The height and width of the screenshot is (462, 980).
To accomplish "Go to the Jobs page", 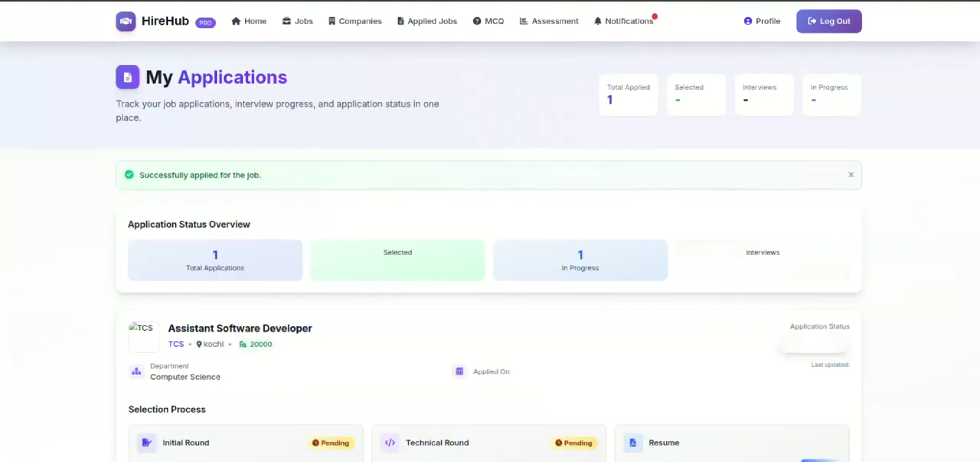I will (x=297, y=21).
